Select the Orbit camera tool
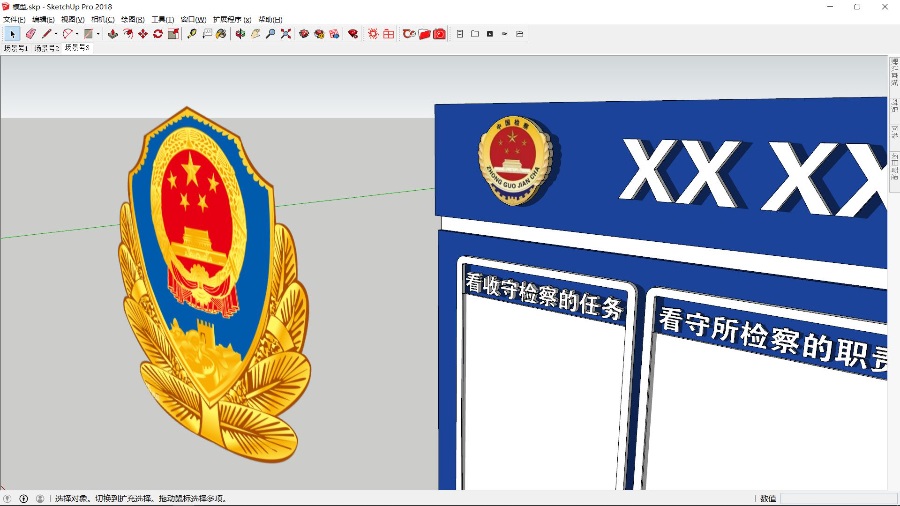The width and height of the screenshot is (900, 506). click(x=240, y=34)
